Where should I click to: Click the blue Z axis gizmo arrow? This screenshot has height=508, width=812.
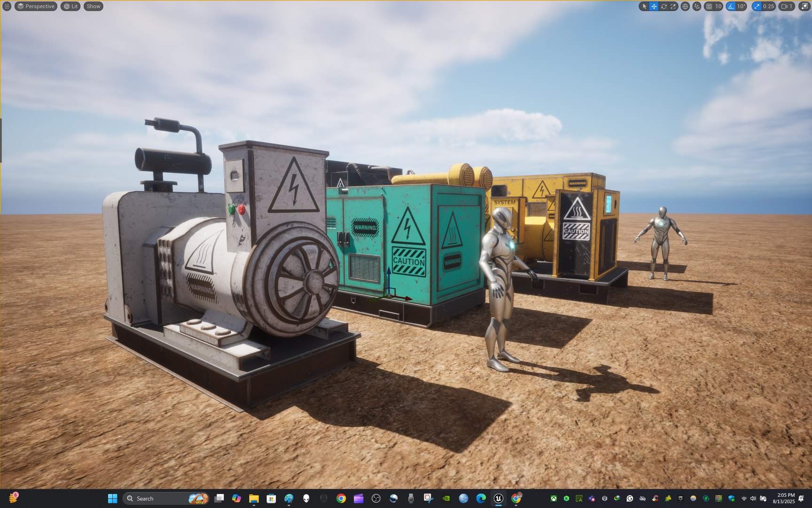[389, 272]
